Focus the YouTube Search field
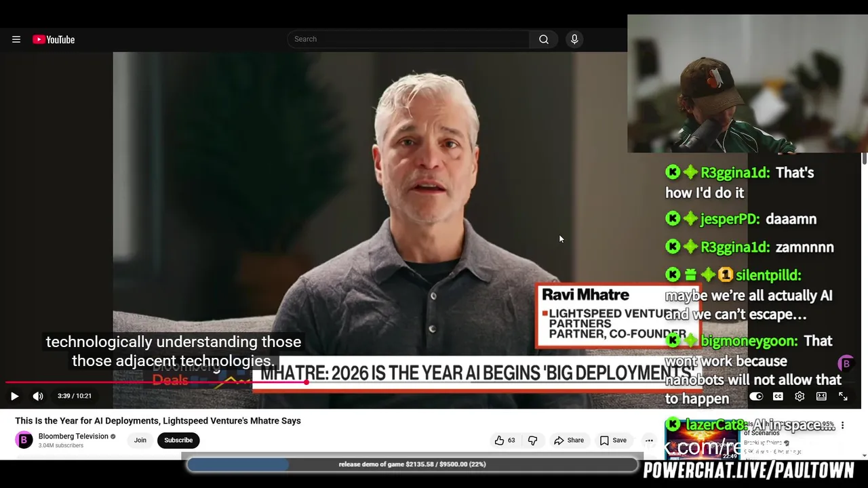This screenshot has height=488, width=868. click(x=408, y=39)
